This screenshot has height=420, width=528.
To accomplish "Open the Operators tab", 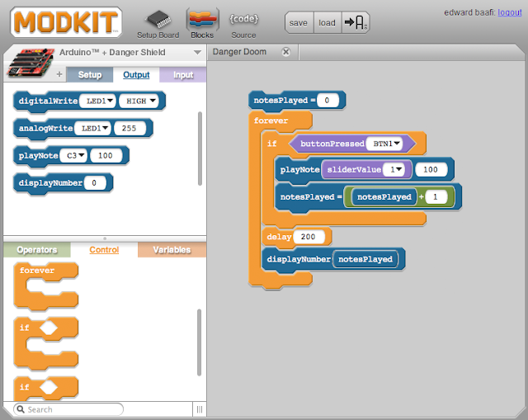I will coord(37,249).
